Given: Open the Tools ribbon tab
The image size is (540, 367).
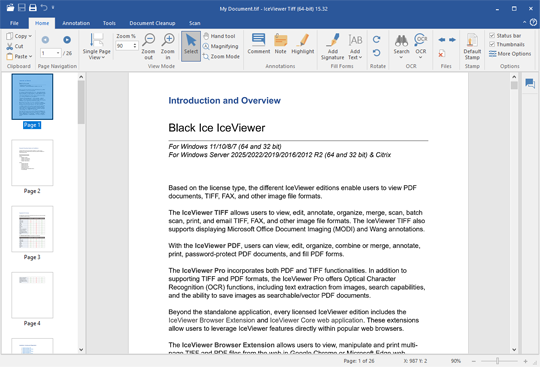Looking at the screenshot, I should click(109, 23).
